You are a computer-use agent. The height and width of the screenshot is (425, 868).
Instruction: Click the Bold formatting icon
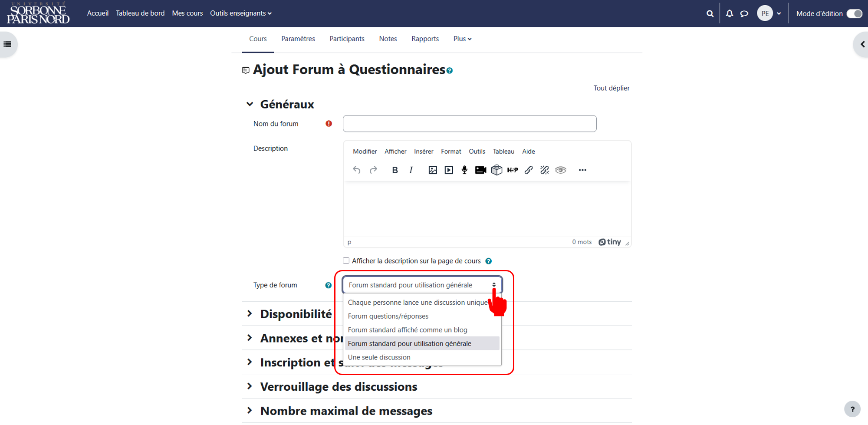395,170
